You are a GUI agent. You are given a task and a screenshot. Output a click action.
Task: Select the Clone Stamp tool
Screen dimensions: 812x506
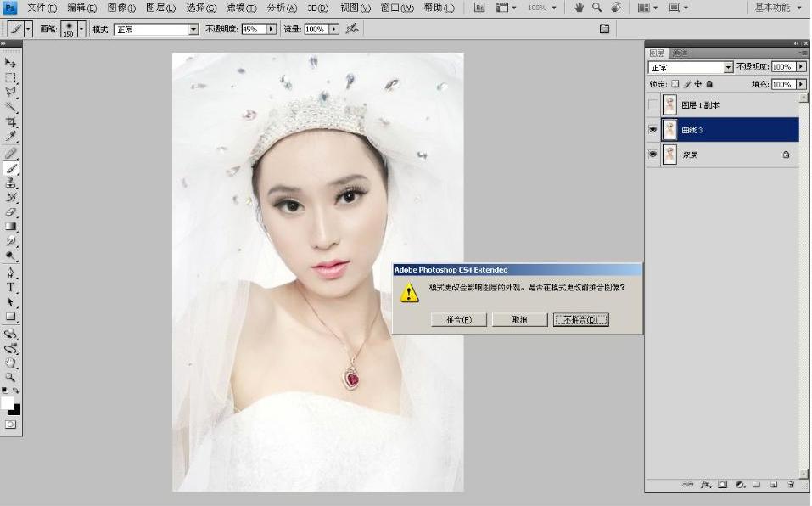click(x=10, y=183)
